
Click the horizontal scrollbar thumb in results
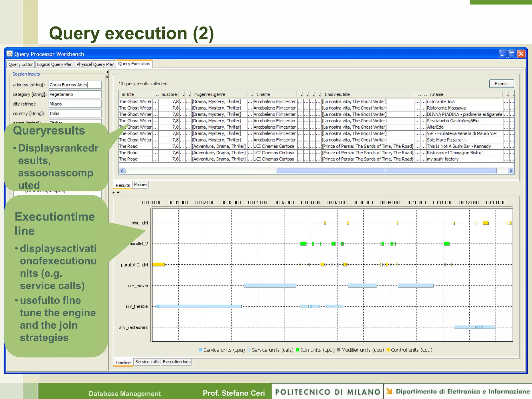pyautogui.click(x=386, y=171)
